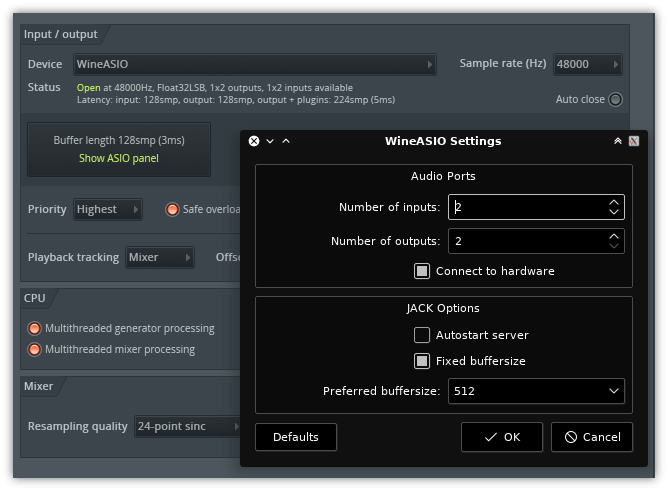Click the Cancel button
Image resolution: width=668 pixels, height=491 pixels.
pyautogui.click(x=592, y=437)
